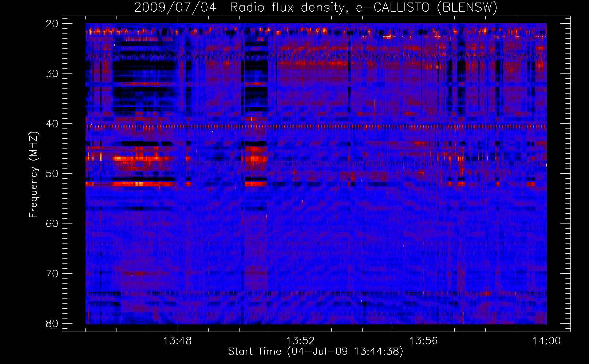Click the 13:48 time tick label
589x364 pixels.
[x=178, y=341]
